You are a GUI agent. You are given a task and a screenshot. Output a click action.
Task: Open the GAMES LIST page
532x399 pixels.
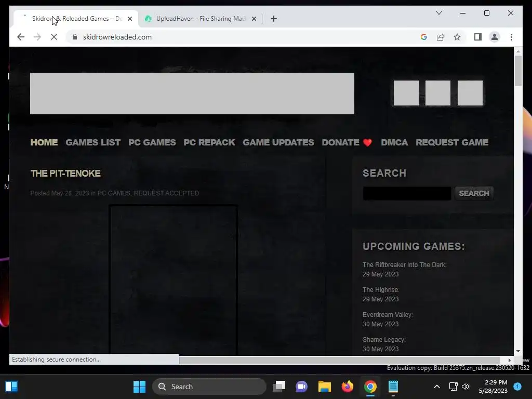(x=93, y=142)
